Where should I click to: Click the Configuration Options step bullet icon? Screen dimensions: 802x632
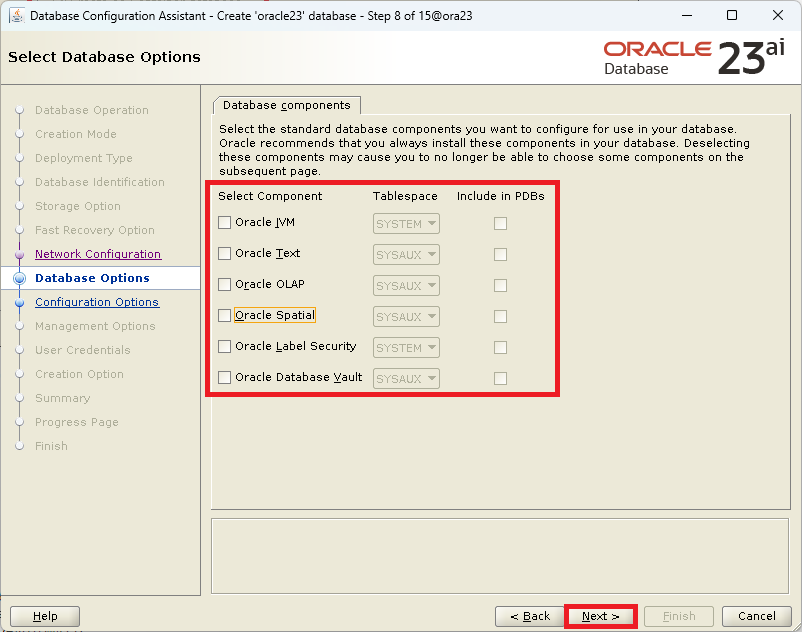click(19, 302)
